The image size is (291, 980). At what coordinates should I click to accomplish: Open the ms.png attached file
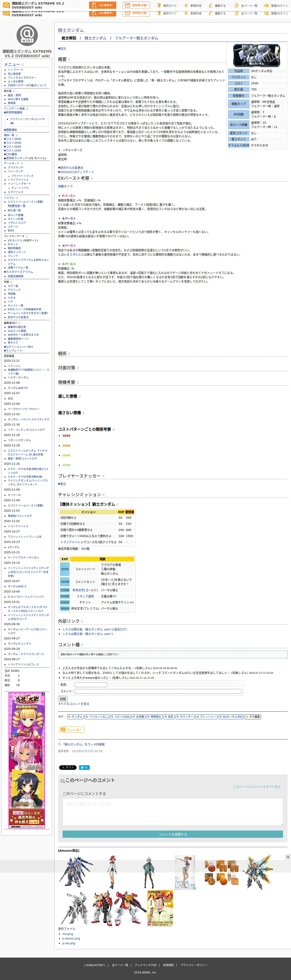68,934
